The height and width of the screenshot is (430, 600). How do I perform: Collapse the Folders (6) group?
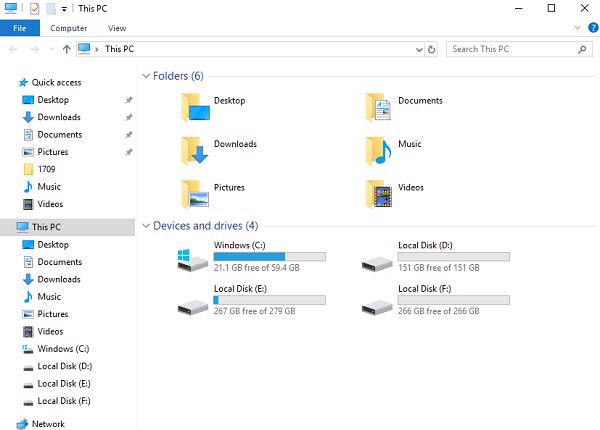146,76
